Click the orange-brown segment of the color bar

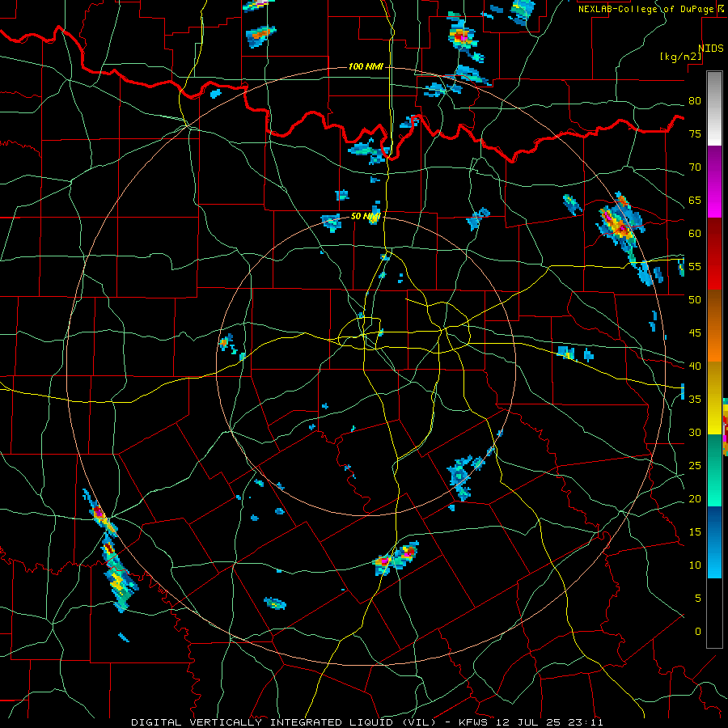(x=714, y=326)
